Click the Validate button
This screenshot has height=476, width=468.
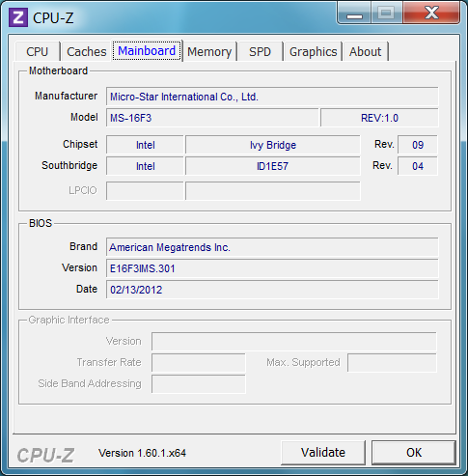coord(323,453)
